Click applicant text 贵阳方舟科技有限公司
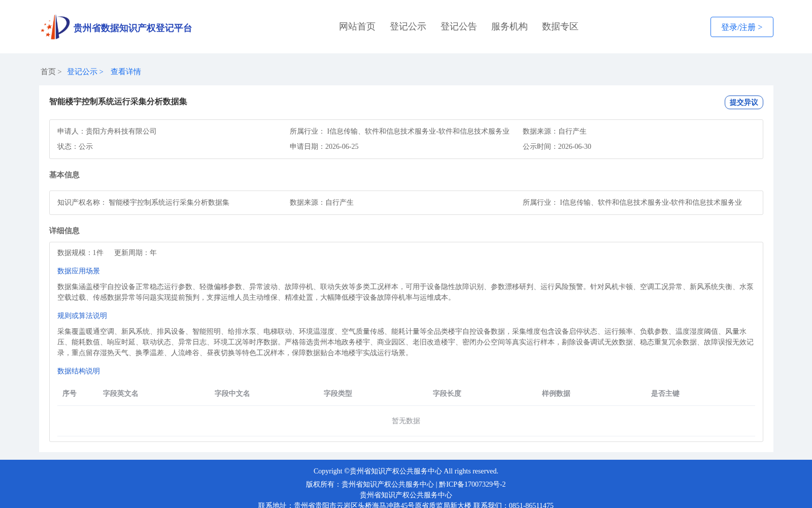This screenshot has width=812, height=508. pyautogui.click(x=121, y=131)
